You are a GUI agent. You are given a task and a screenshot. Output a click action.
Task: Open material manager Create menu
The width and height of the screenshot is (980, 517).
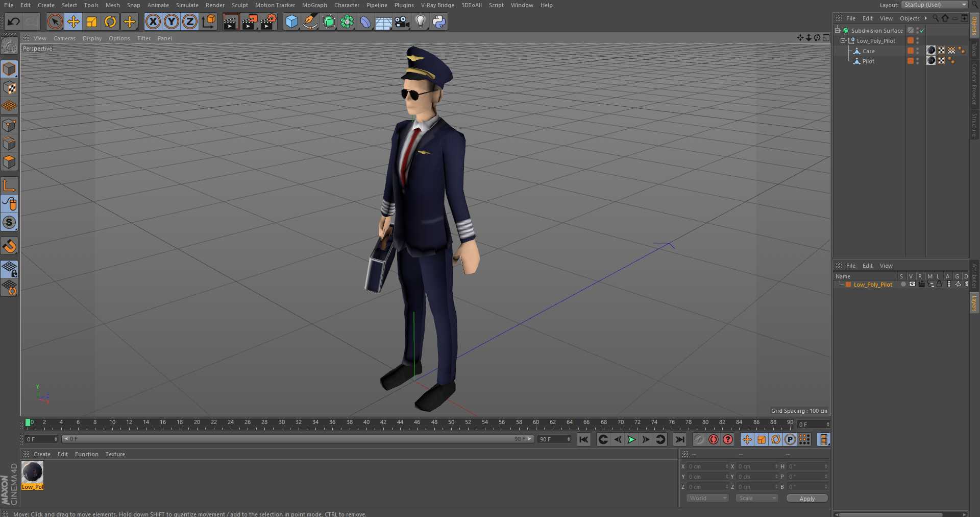tap(42, 454)
